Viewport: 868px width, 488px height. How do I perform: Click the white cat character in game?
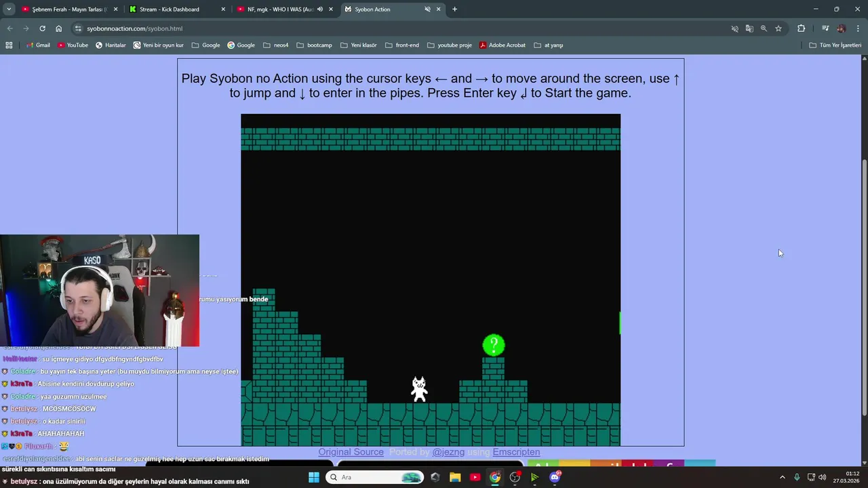click(420, 389)
